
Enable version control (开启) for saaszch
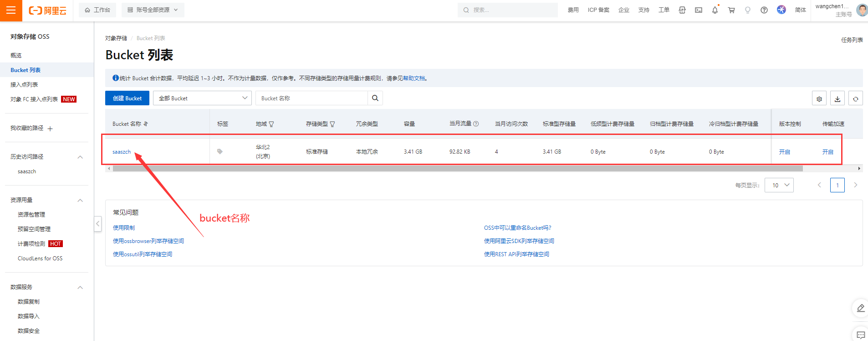784,152
